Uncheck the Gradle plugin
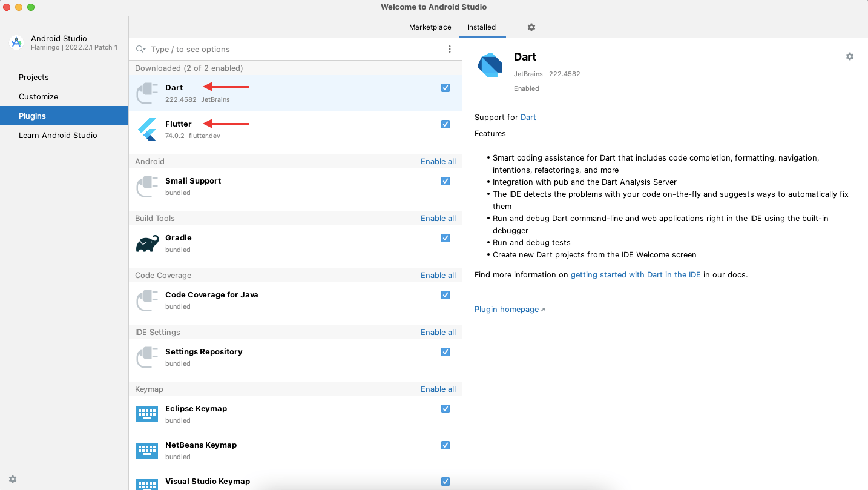The width and height of the screenshot is (868, 490). coord(446,238)
